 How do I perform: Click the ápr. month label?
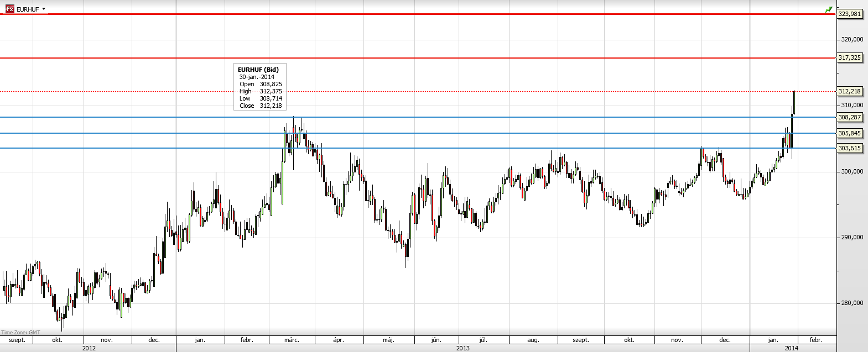(339, 340)
